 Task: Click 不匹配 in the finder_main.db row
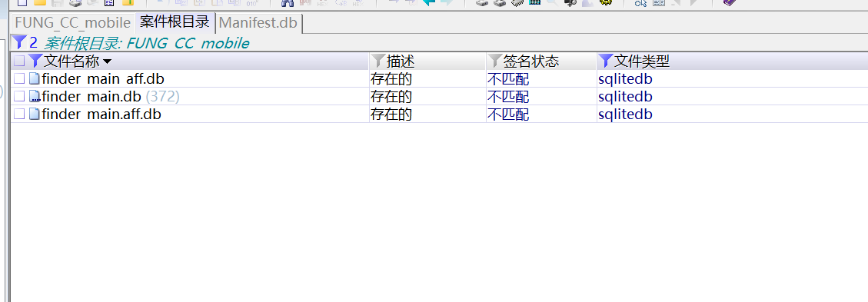[x=508, y=96]
